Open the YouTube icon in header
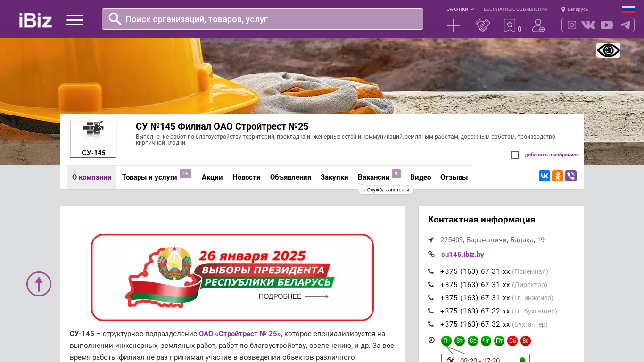Viewport: 644px width, 362px height. point(607,25)
